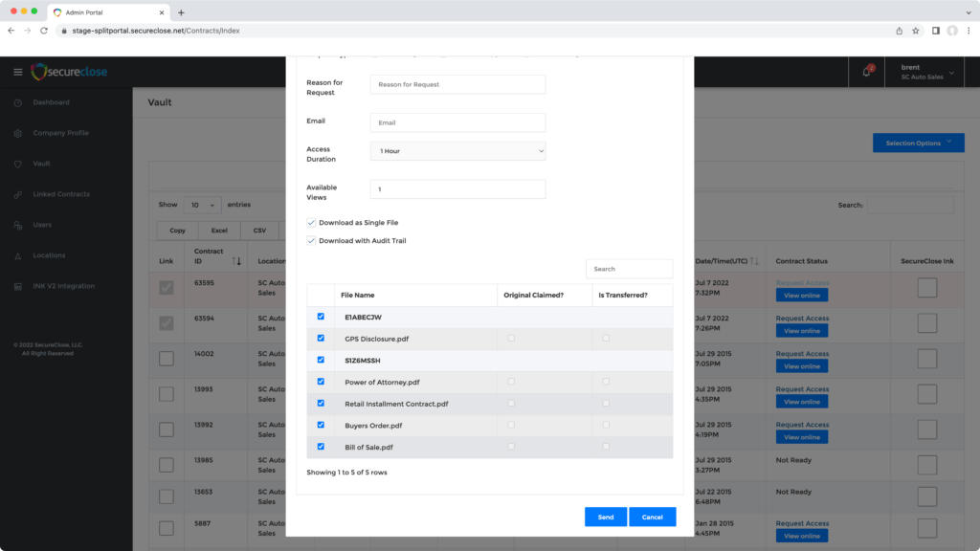Click the Reason for Request field
Image resolution: width=980 pixels, height=551 pixels.
tap(457, 84)
